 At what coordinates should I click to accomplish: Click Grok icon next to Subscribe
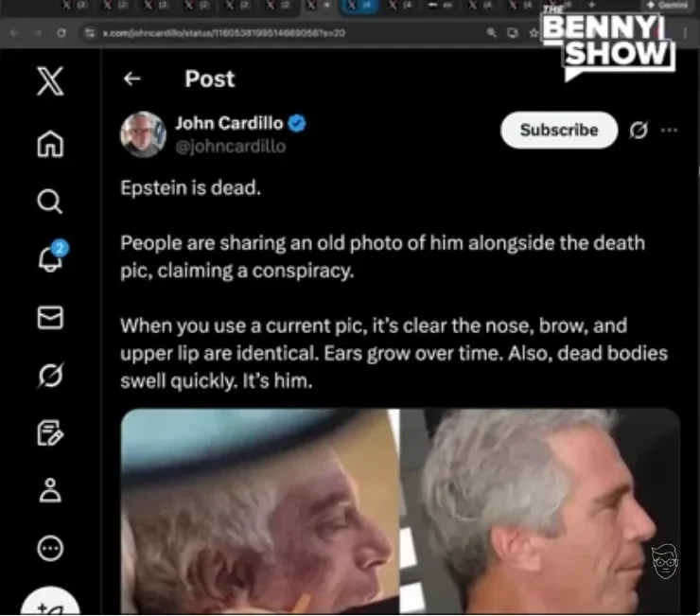tap(639, 130)
